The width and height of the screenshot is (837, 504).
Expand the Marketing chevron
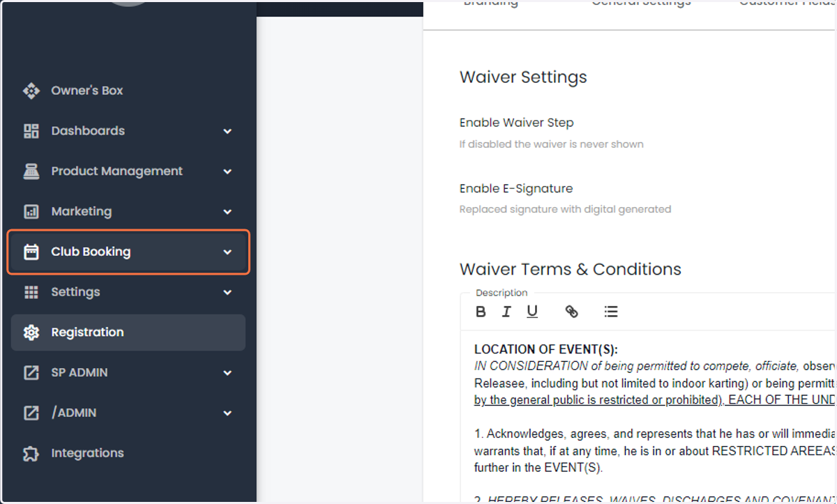227,212
